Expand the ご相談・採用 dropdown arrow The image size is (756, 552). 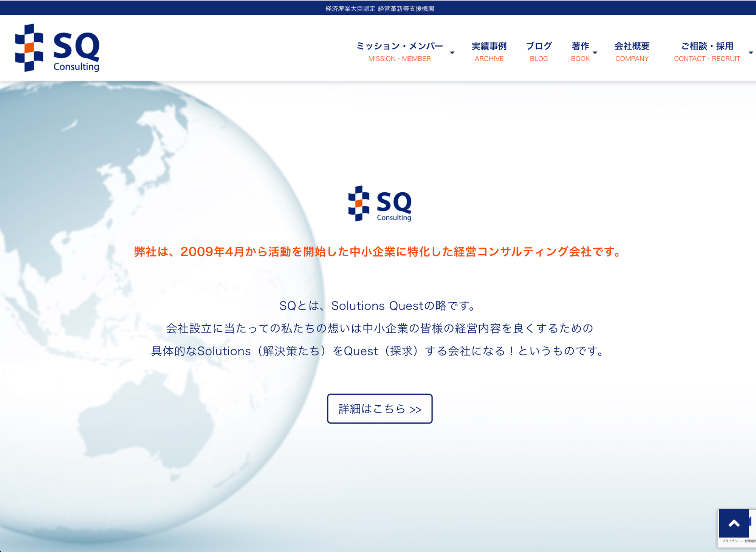[x=751, y=53]
